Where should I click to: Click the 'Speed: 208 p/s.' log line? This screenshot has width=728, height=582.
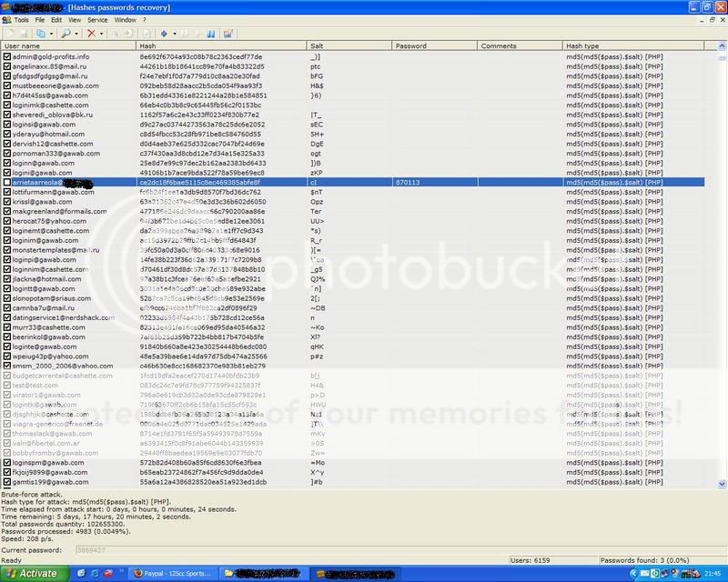coord(27,539)
